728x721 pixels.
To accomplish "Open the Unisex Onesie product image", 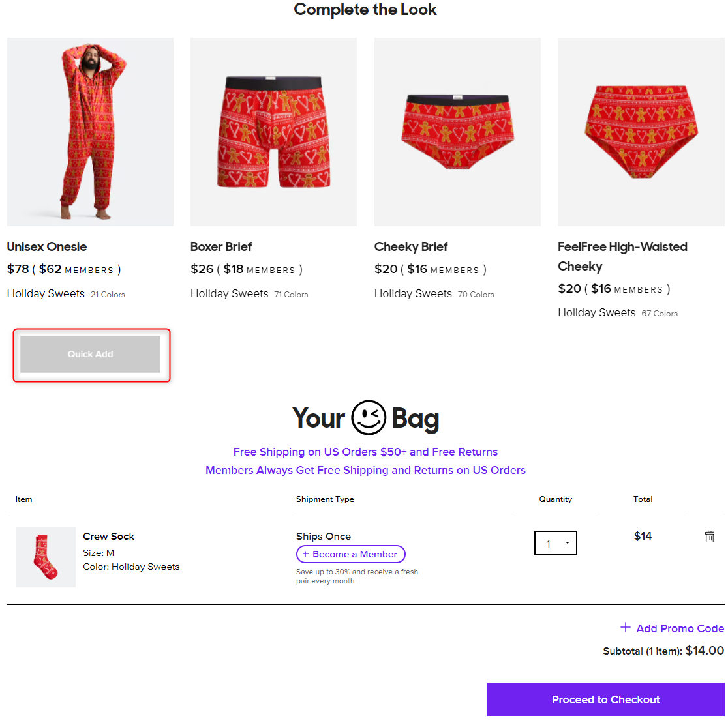I will click(x=90, y=132).
